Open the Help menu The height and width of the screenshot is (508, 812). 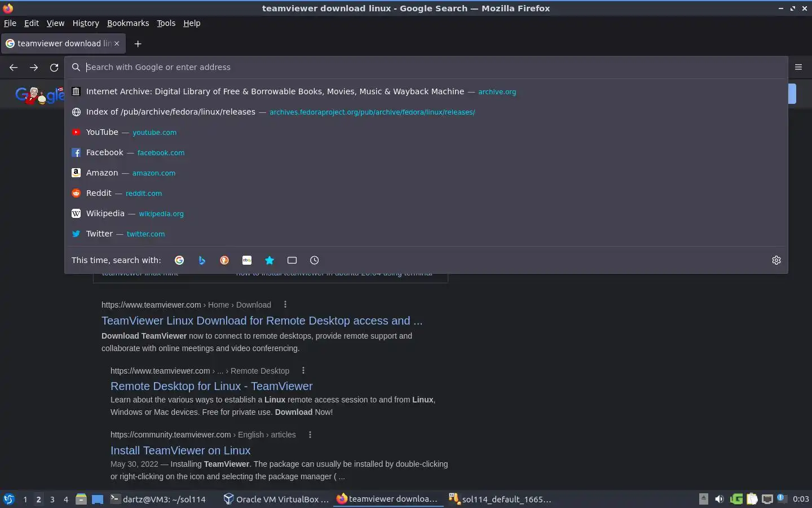tap(192, 23)
